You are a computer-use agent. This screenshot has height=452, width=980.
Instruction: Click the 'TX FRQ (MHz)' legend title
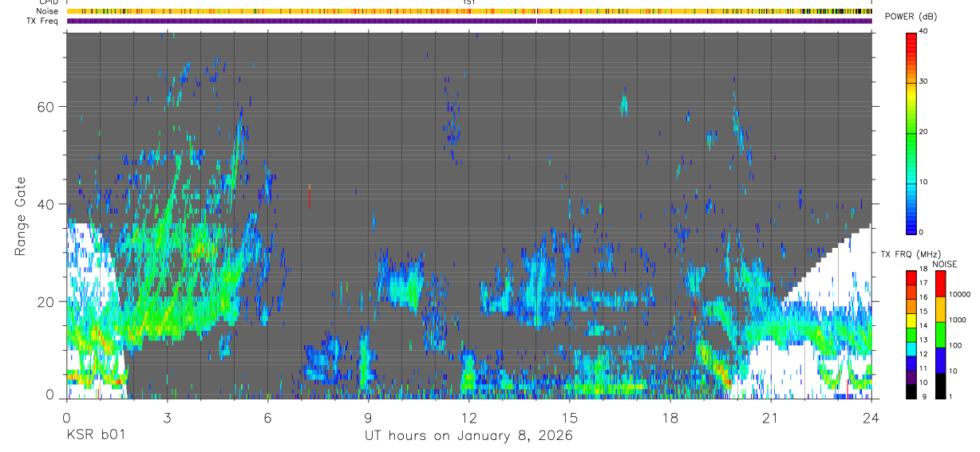pos(913,254)
